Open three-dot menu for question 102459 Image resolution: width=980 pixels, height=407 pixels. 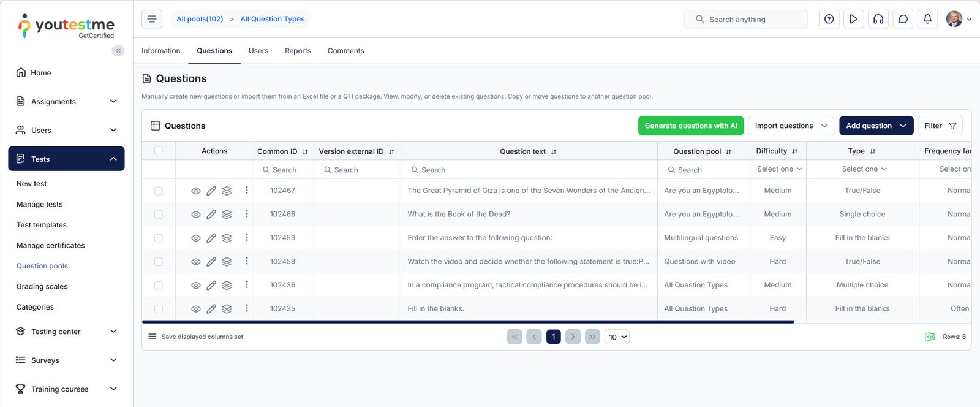(x=247, y=237)
